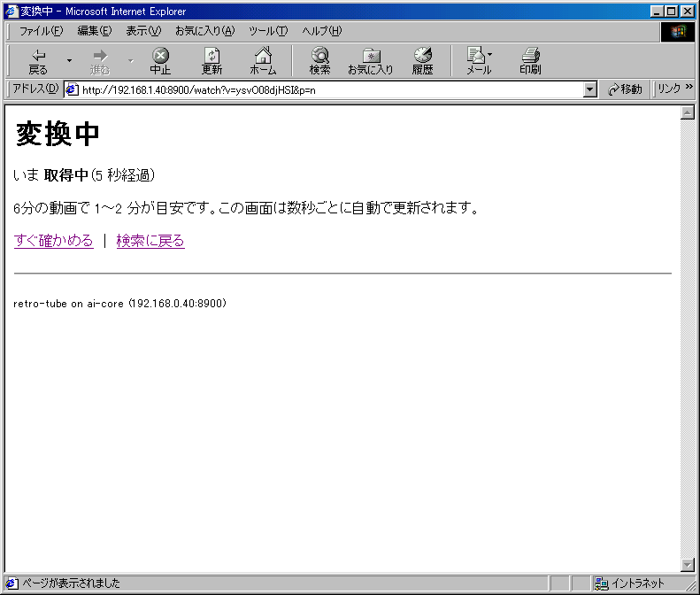Open the forward history dropdown arrow
This screenshot has width=700, height=595.
tap(131, 61)
